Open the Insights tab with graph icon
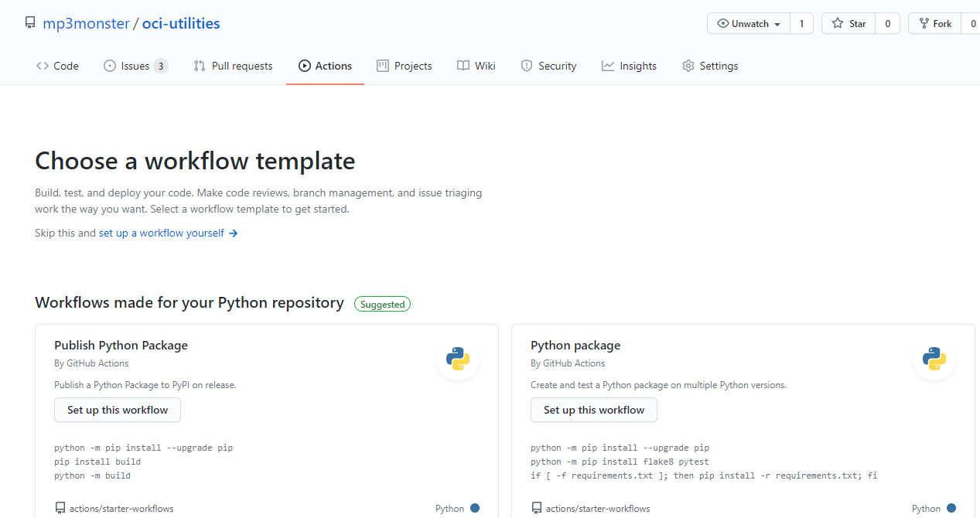The height and width of the screenshot is (518, 980). [x=629, y=66]
